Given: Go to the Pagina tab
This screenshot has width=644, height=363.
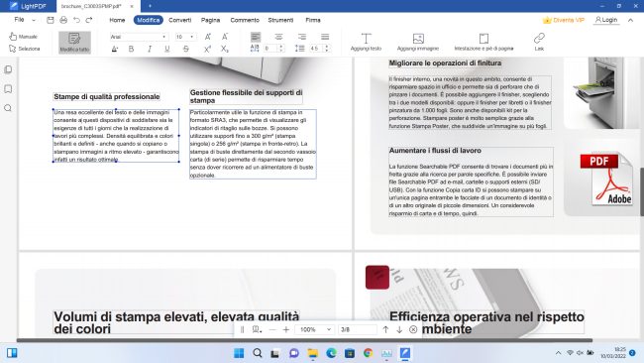Looking at the screenshot, I should [x=210, y=20].
